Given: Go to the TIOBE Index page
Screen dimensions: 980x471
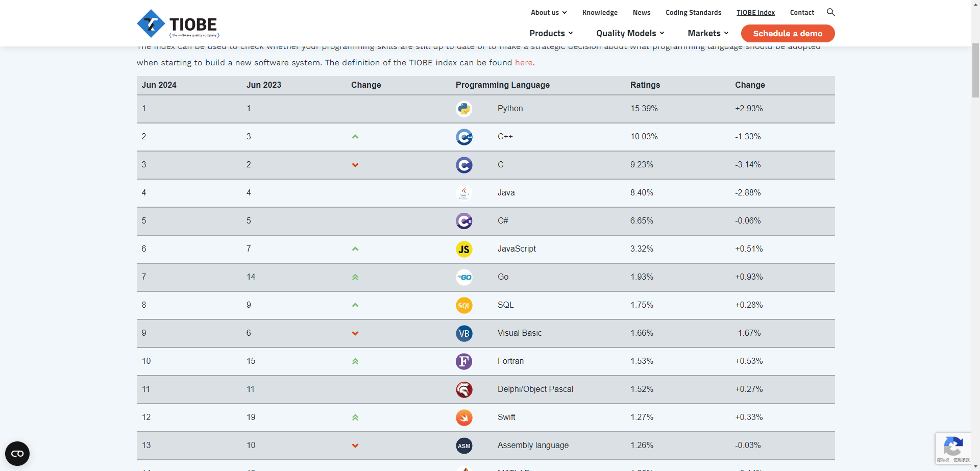Looking at the screenshot, I should (x=755, y=13).
